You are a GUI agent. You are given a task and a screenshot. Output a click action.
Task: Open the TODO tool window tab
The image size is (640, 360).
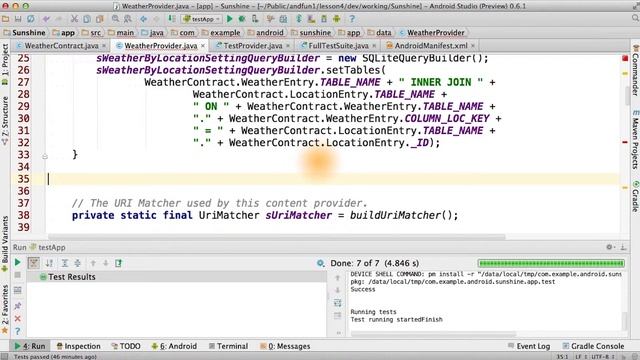point(126,346)
